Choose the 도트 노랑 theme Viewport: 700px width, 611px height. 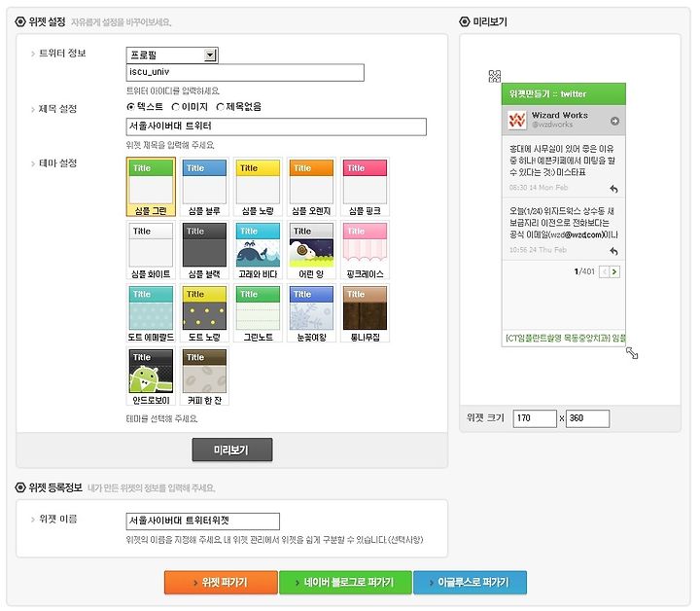[204, 313]
